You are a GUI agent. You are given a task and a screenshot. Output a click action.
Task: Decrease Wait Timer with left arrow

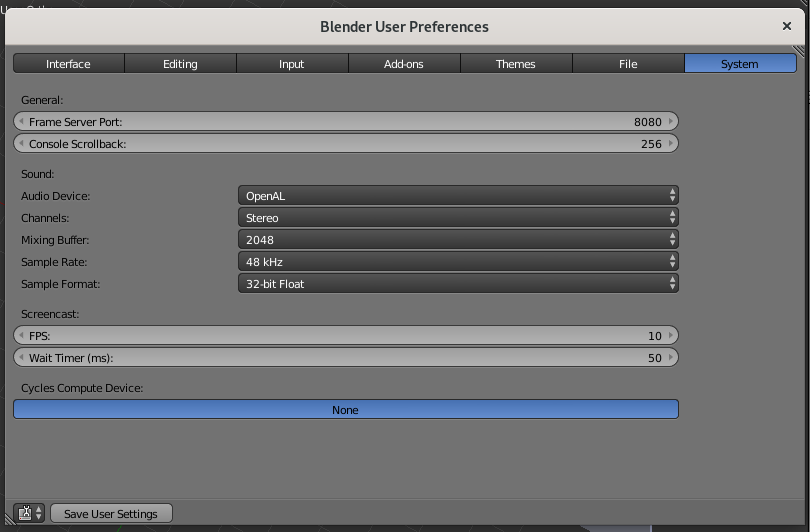point(21,357)
